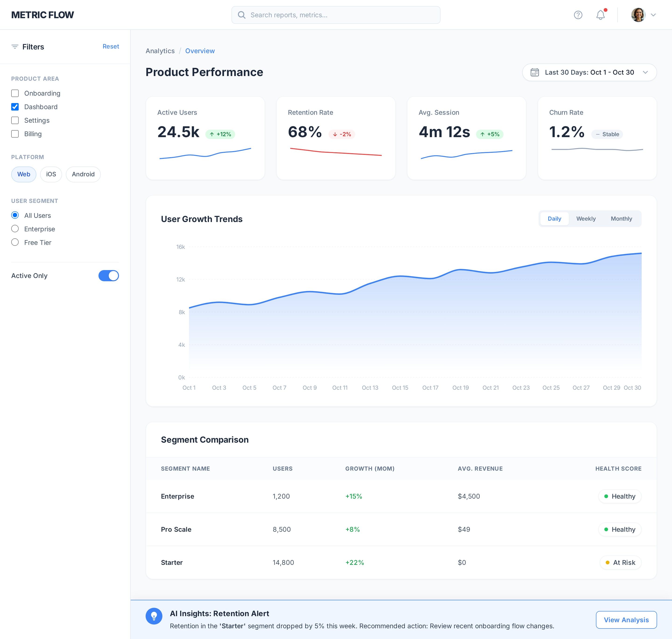This screenshot has height=639, width=672.
Task: Click the user profile avatar
Action: pos(638,15)
